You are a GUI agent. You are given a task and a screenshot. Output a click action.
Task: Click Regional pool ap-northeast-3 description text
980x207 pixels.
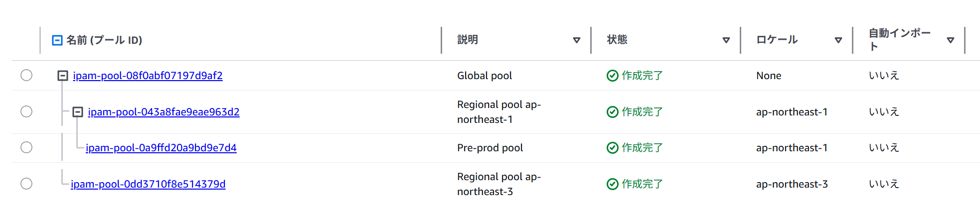click(499, 184)
